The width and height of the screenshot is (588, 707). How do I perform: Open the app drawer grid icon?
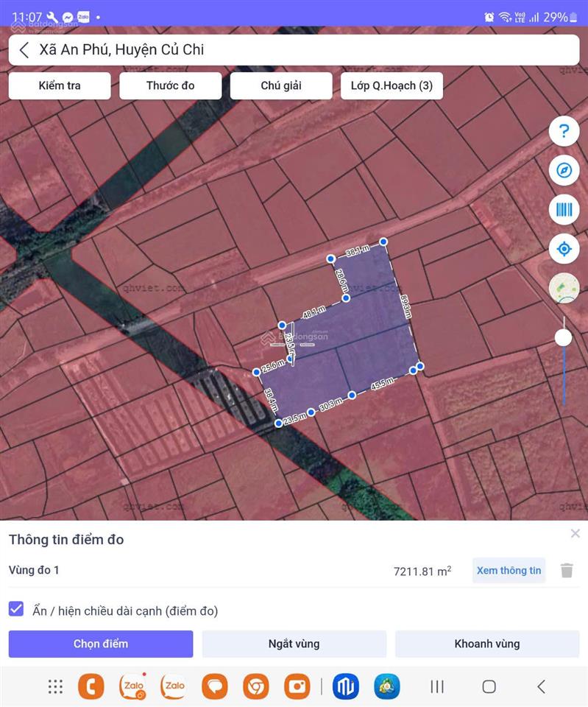[x=55, y=686]
